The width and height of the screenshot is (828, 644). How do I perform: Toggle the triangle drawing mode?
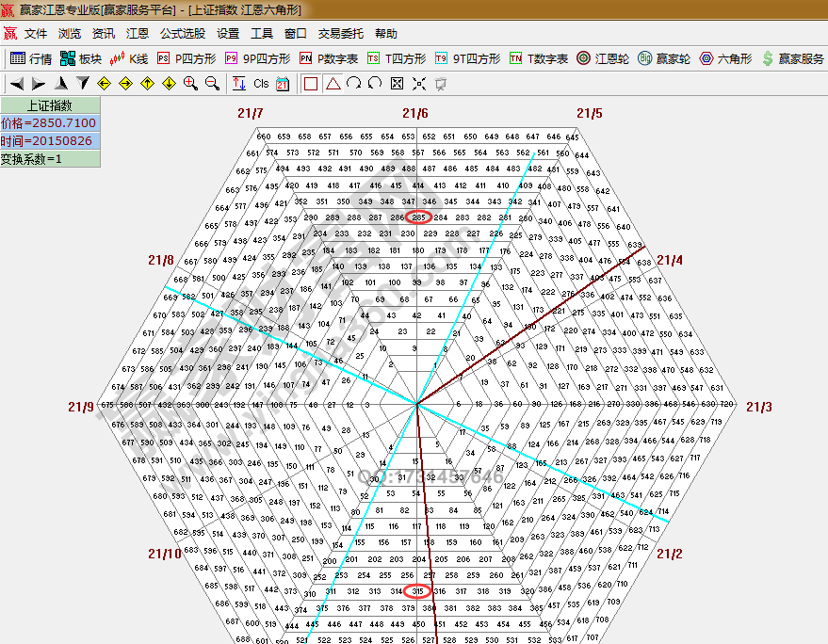click(332, 84)
